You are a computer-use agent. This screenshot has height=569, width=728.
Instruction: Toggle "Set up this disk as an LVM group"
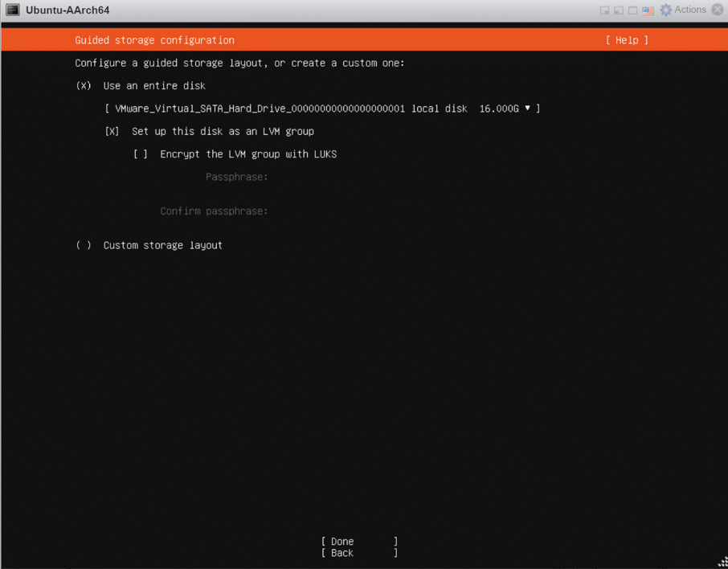[112, 132]
